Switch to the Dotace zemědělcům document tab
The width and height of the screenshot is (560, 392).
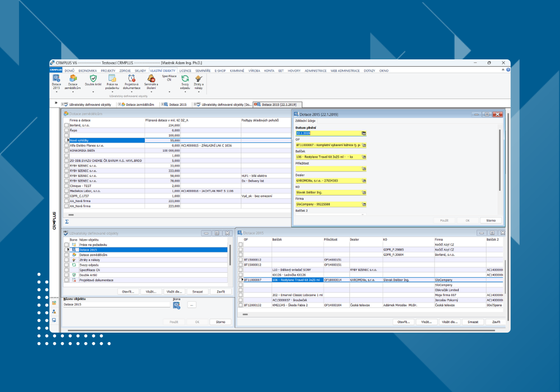click(138, 105)
